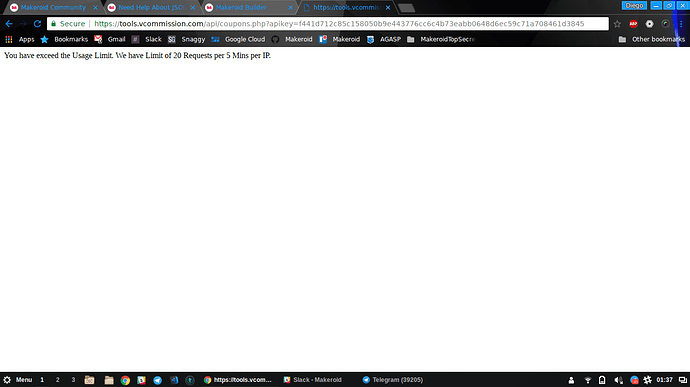This screenshot has width=690, height=387.
Task: Switch to workspace 3
Action: (x=73, y=380)
